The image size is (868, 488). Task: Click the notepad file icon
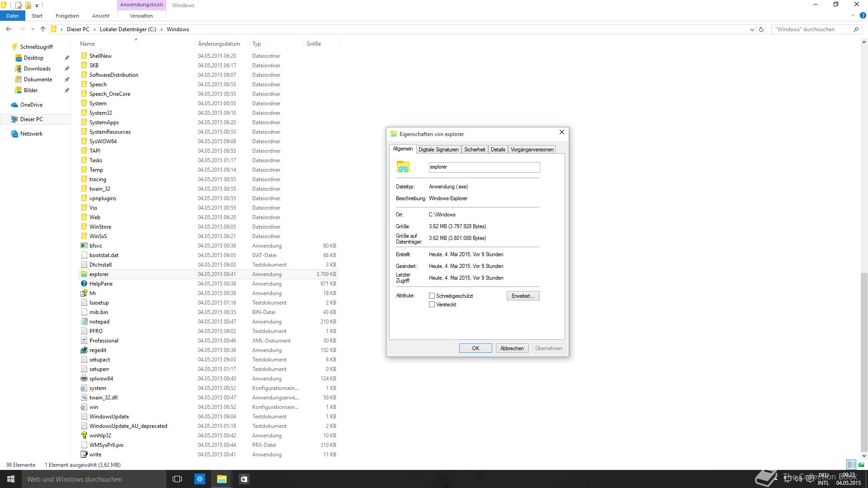[x=84, y=322]
